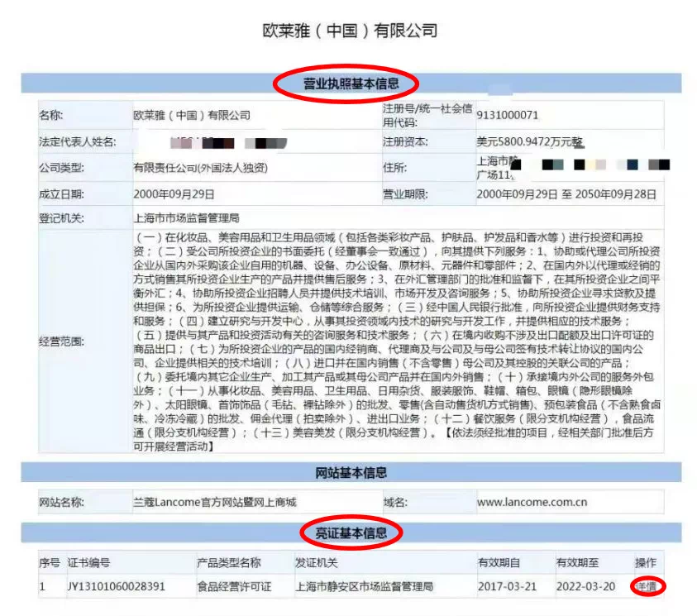Open the 详情 link in the certificate row
This screenshot has height=616, width=697.
(648, 586)
